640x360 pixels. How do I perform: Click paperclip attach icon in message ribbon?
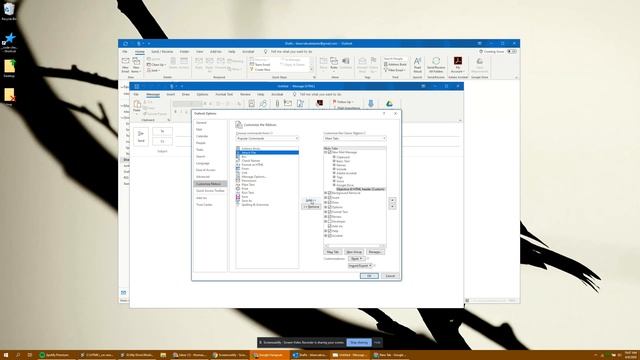click(x=277, y=104)
